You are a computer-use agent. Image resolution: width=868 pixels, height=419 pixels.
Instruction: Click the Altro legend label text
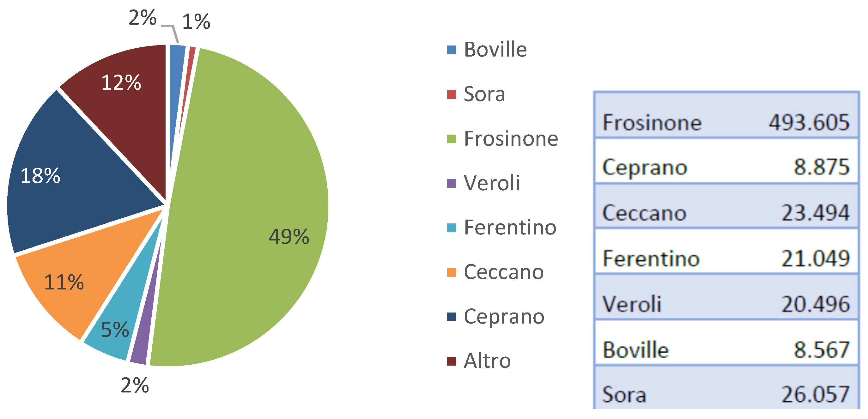487,361
